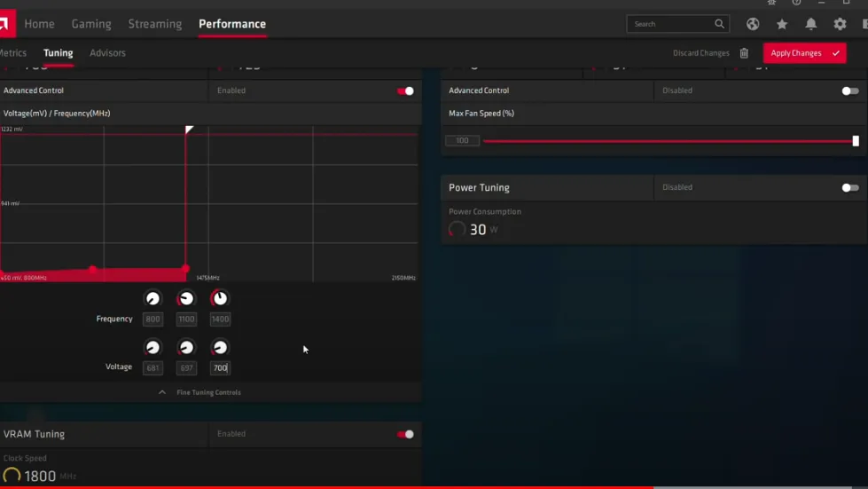Open the favorites star icon
868x489 pixels.
tap(782, 24)
